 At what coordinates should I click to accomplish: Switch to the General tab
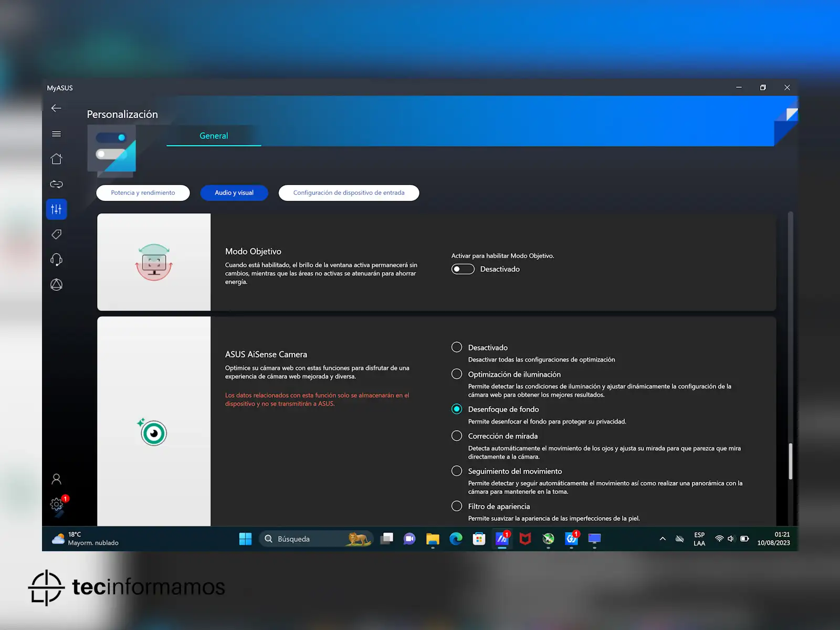(x=214, y=135)
